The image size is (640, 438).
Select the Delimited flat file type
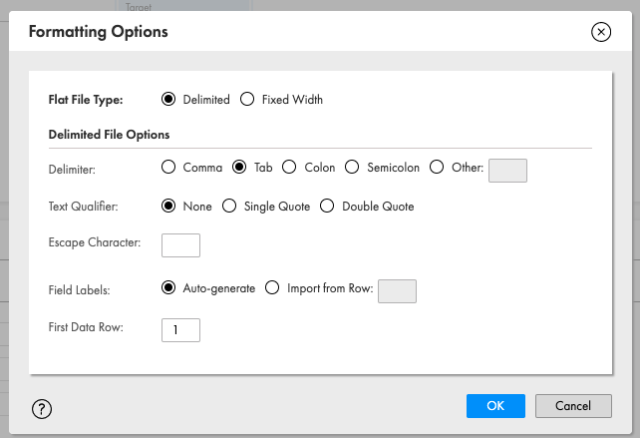point(168,99)
